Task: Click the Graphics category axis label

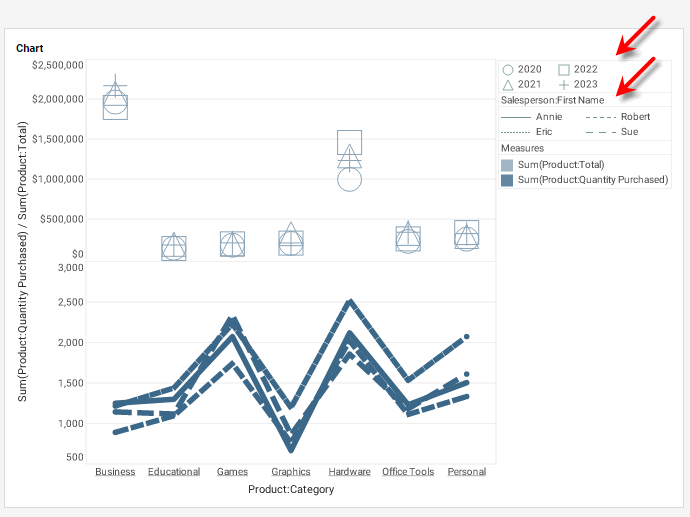Action: tap(290, 472)
